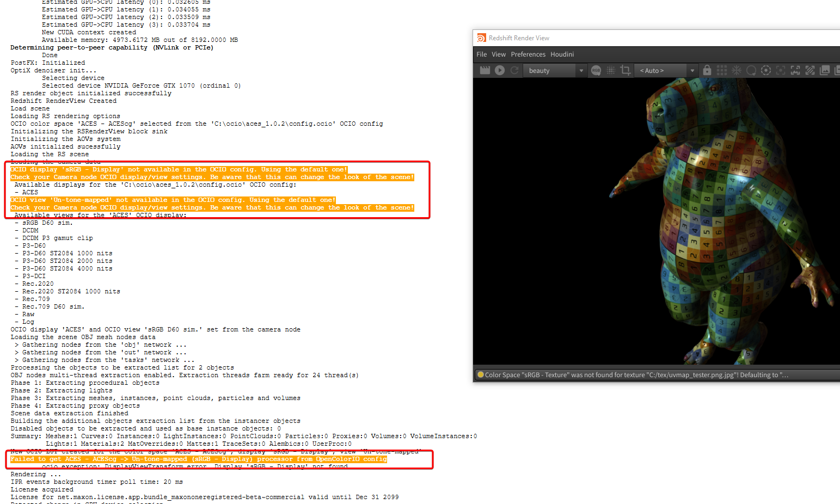Click the '- DCDM P3 gamut clip' log entry

[x=54, y=238]
